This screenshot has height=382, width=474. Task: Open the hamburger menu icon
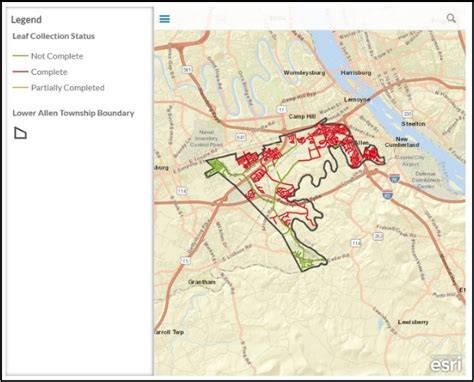point(165,19)
